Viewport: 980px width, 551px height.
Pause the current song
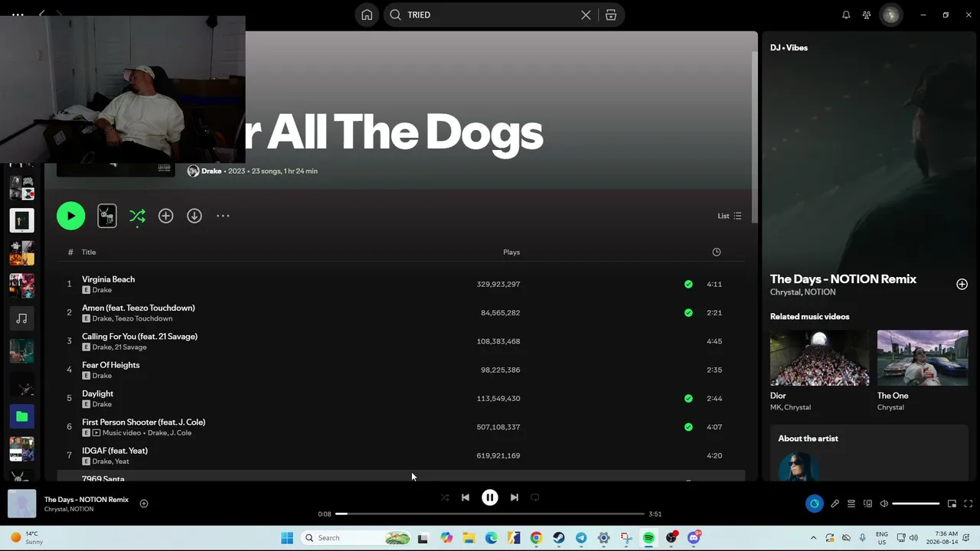(490, 497)
